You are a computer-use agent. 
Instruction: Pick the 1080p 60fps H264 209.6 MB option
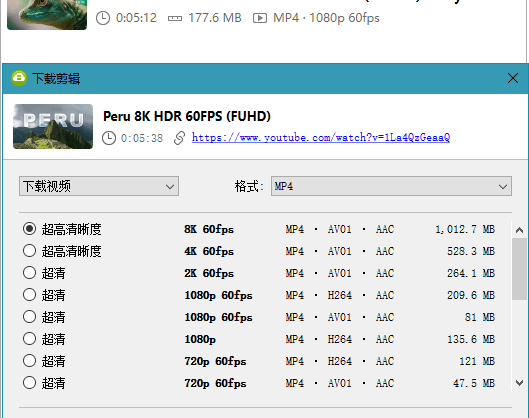click(29, 295)
